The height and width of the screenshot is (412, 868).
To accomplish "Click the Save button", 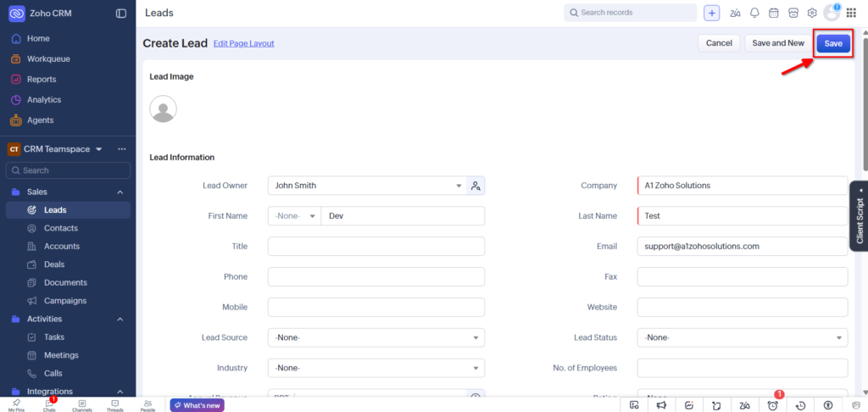I will click(x=833, y=44).
